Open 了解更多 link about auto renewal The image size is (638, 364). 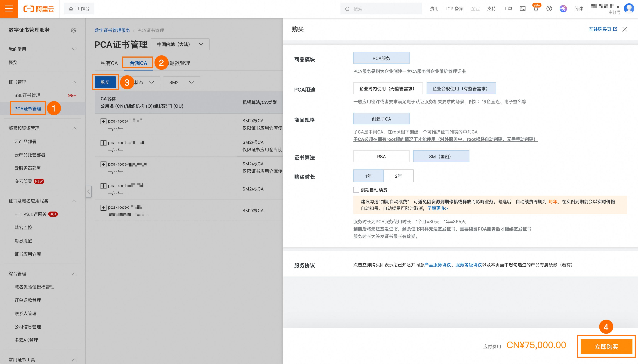(437, 208)
